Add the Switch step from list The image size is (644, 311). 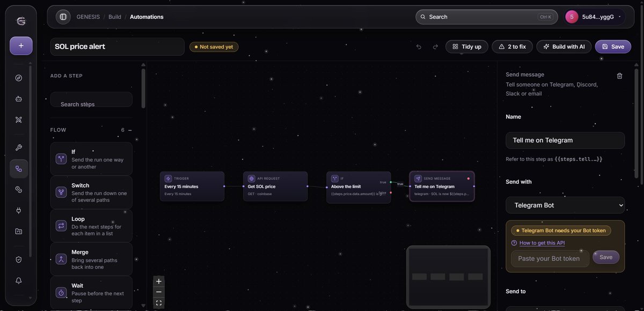click(91, 192)
